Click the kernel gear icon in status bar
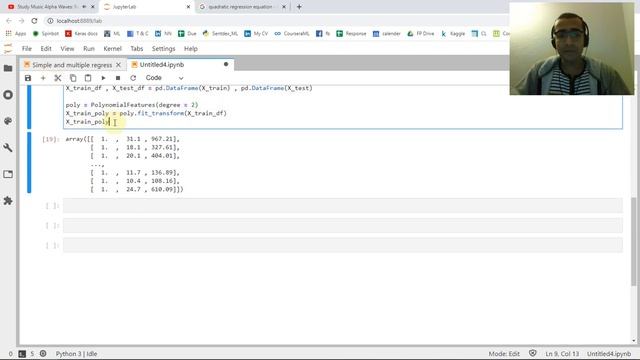The image size is (640, 360). (43, 354)
